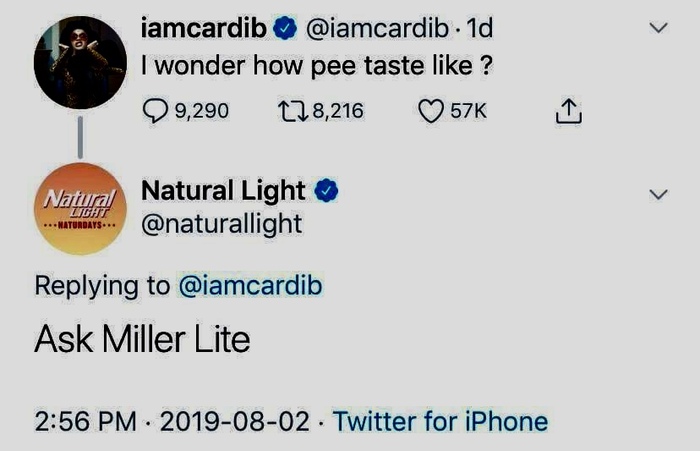Click the blue @iamcardib mention in reply line
This screenshot has height=451, width=700.
pos(250,285)
